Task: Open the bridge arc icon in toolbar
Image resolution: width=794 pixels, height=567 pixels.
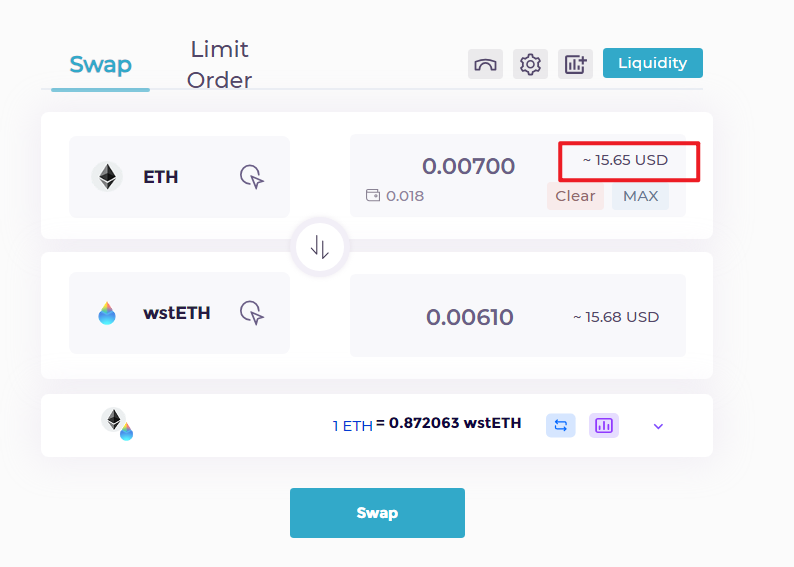Action: coord(485,64)
